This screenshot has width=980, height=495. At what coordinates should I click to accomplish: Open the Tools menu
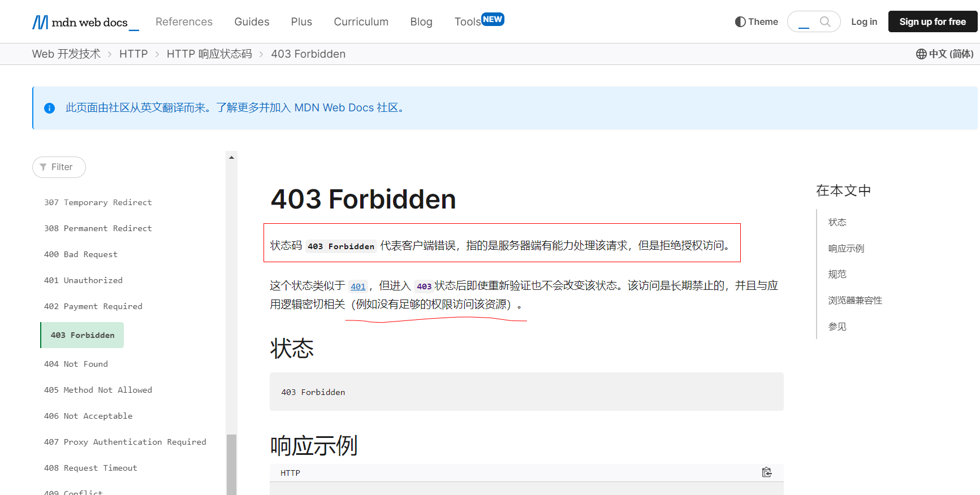point(468,21)
